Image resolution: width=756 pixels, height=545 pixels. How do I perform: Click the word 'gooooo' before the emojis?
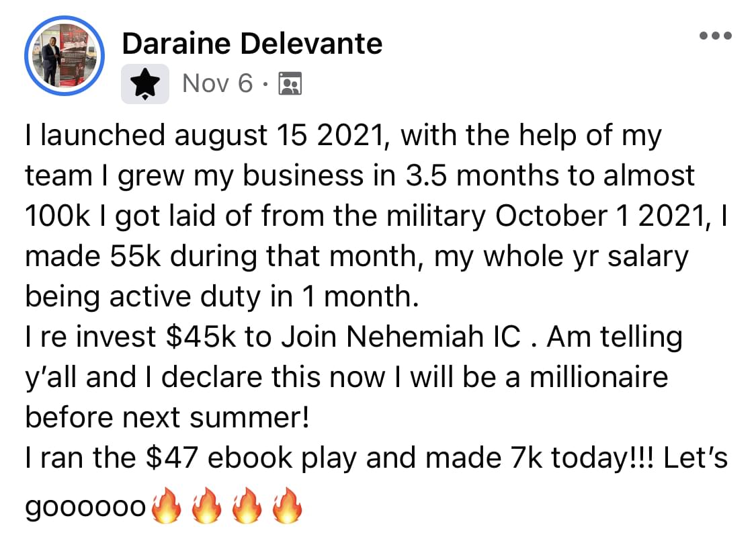[x=85, y=507]
